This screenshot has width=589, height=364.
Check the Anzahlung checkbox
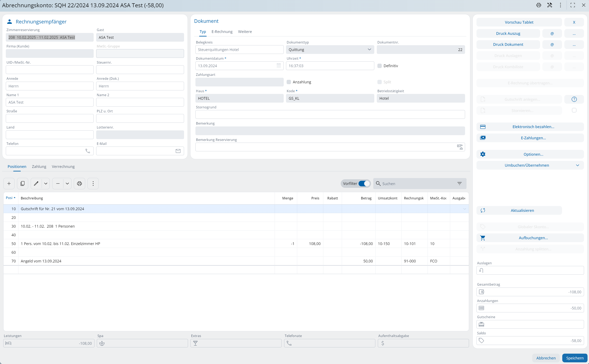(289, 82)
